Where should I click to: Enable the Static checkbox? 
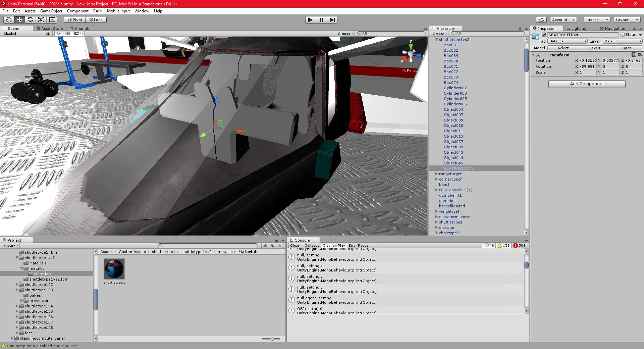click(x=623, y=35)
